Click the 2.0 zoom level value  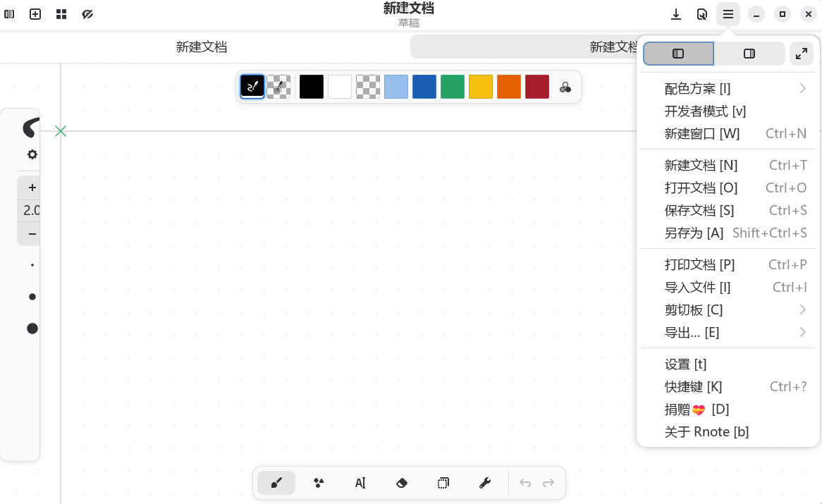(31, 210)
